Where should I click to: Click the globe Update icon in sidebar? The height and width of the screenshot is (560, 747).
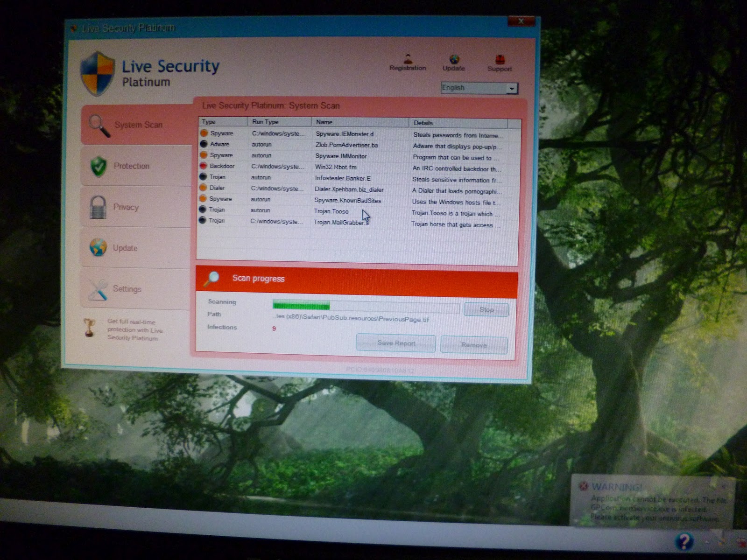98,248
